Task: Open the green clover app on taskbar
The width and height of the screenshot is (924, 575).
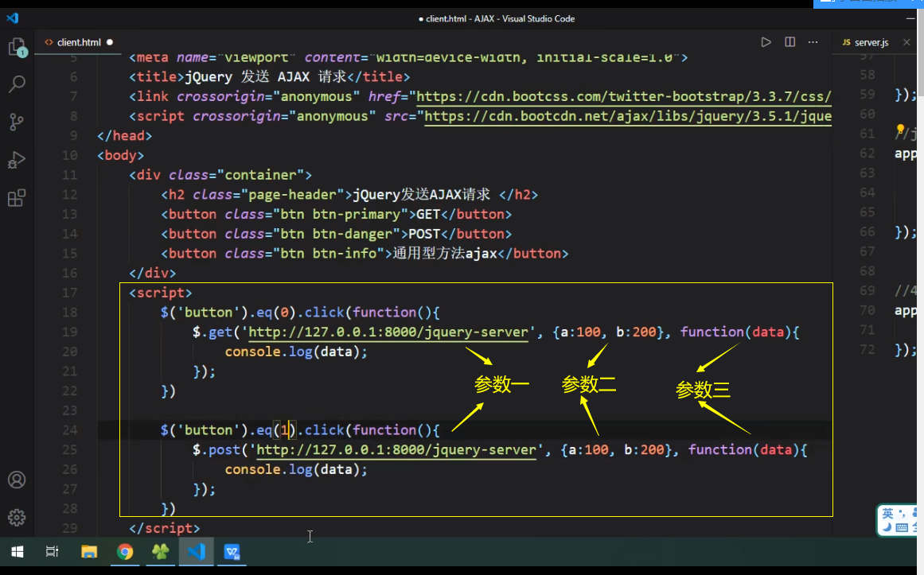Action: [160, 552]
